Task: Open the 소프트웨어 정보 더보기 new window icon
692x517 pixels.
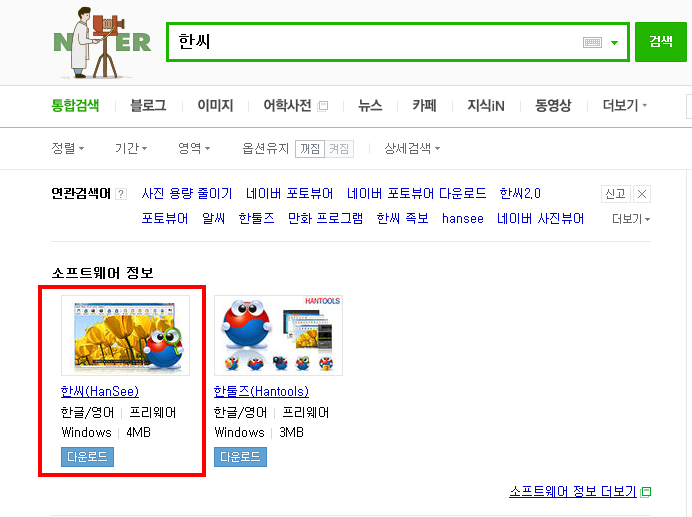Action: coord(646,492)
